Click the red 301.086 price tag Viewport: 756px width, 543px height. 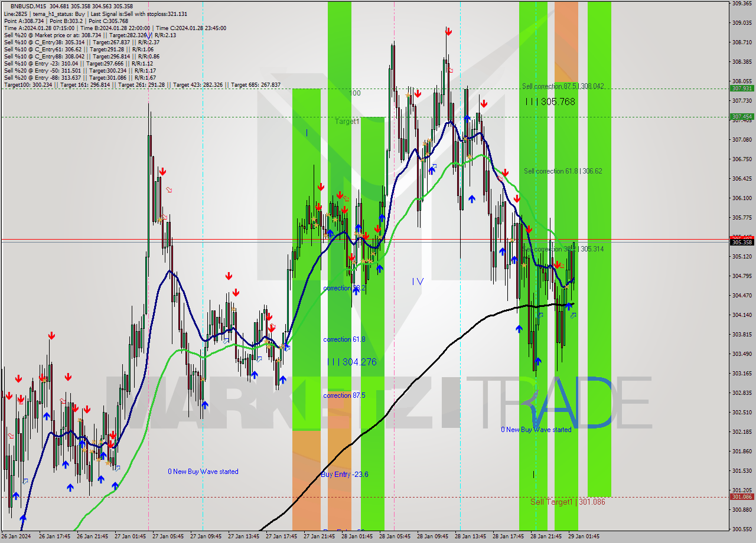742,497
